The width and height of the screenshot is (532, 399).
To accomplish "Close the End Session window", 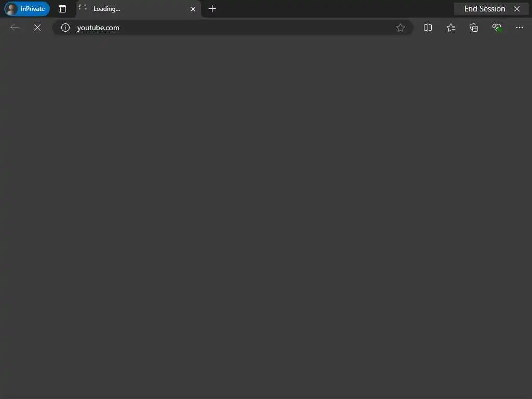I will pyautogui.click(x=517, y=9).
